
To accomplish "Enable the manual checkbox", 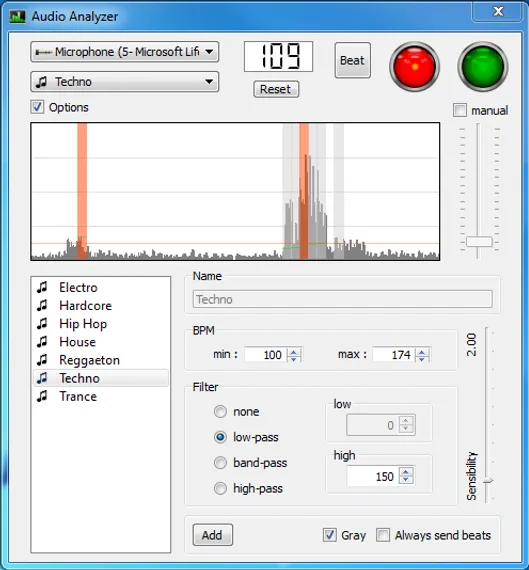I will pos(460,110).
